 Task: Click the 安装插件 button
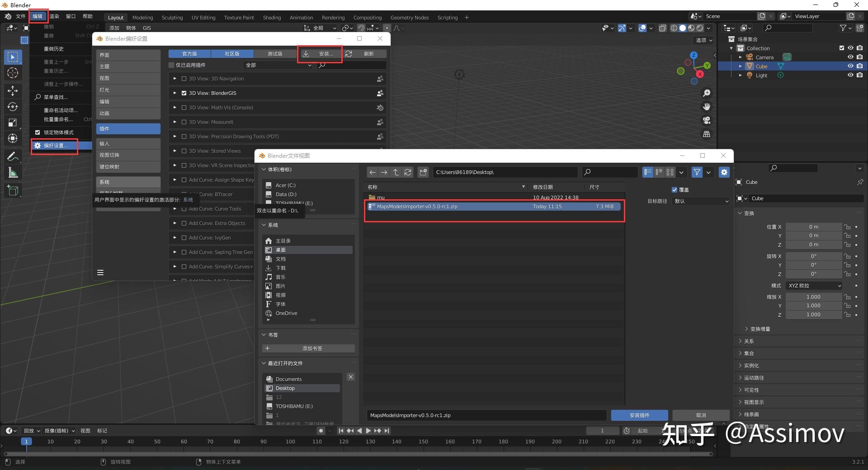pos(639,415)
